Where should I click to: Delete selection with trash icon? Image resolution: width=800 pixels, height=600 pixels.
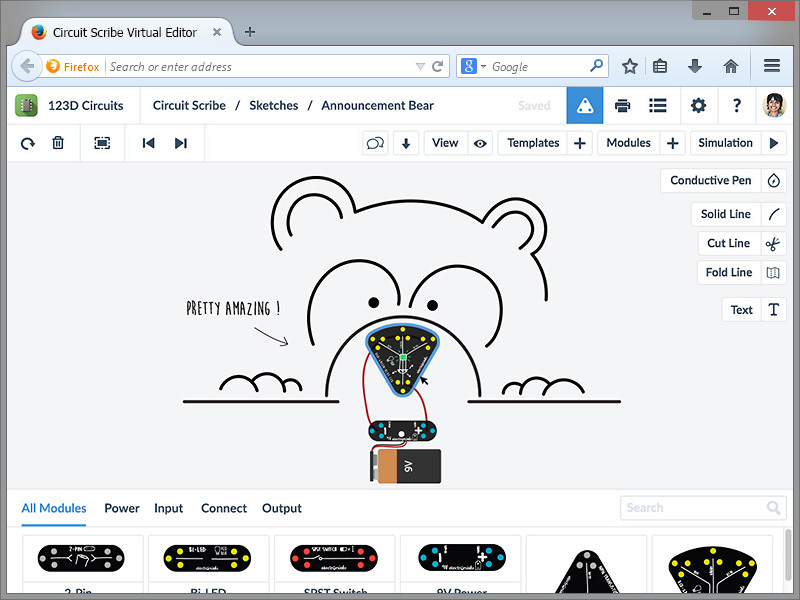point(58,143)
